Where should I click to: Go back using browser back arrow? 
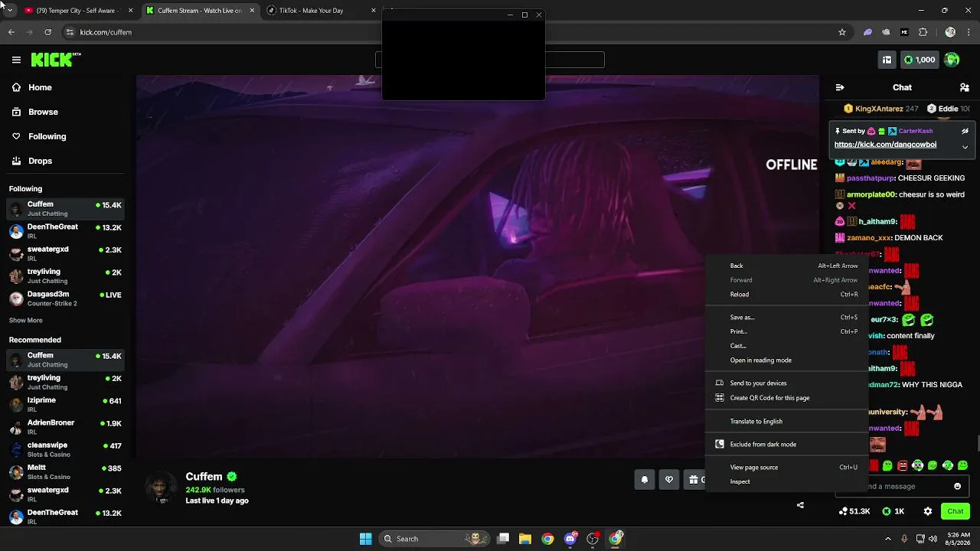[x=11, y=32]
